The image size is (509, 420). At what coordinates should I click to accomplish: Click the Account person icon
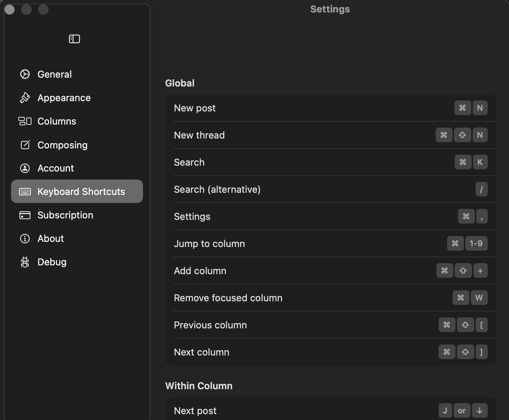point(25,168)
